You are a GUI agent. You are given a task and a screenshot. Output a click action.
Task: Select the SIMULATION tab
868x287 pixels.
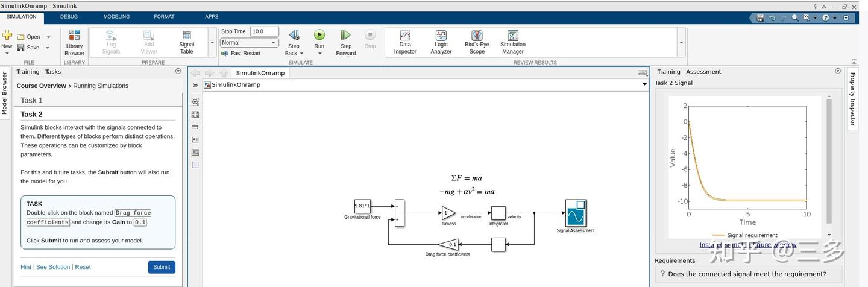(x=21, y=17)
